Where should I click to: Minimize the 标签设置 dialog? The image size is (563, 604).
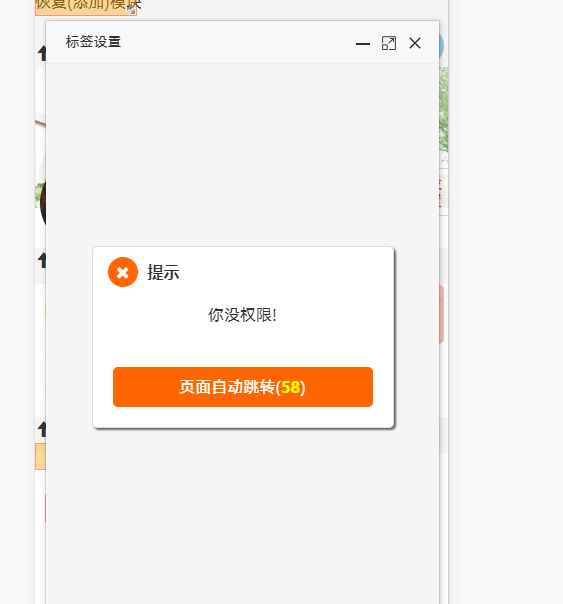point(363,44)
